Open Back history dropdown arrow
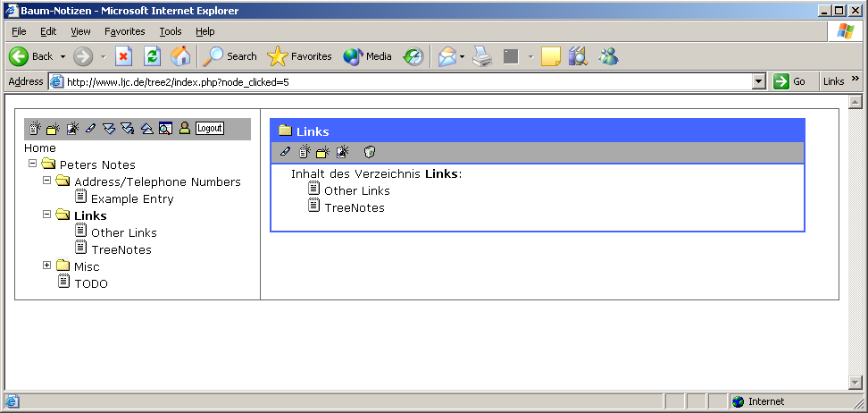This screenshot has width=868, height=413. click(63, 56)
